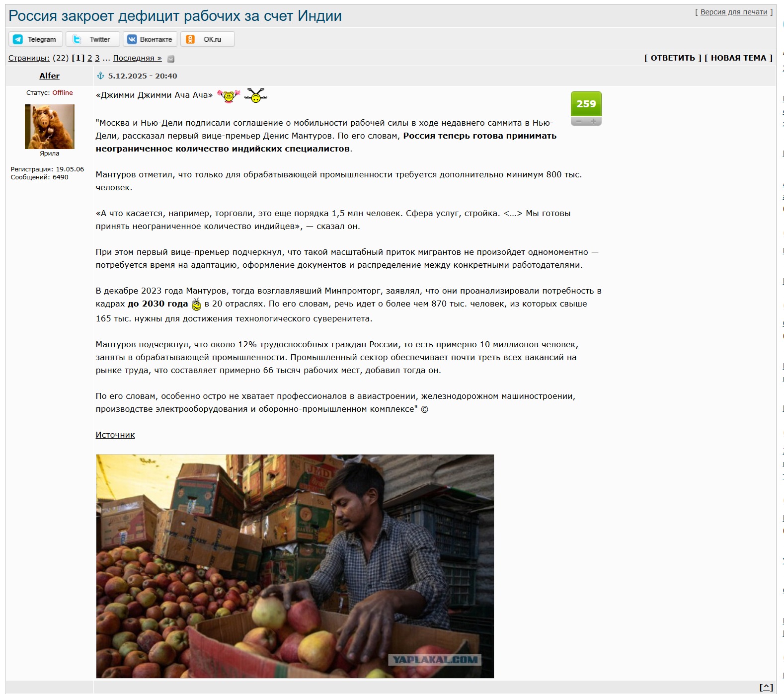
Task: Open the Источник source link
Action: pos(115,435)
